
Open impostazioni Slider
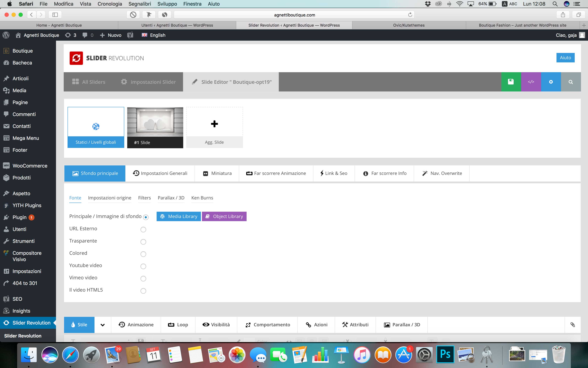pos(148,82)
